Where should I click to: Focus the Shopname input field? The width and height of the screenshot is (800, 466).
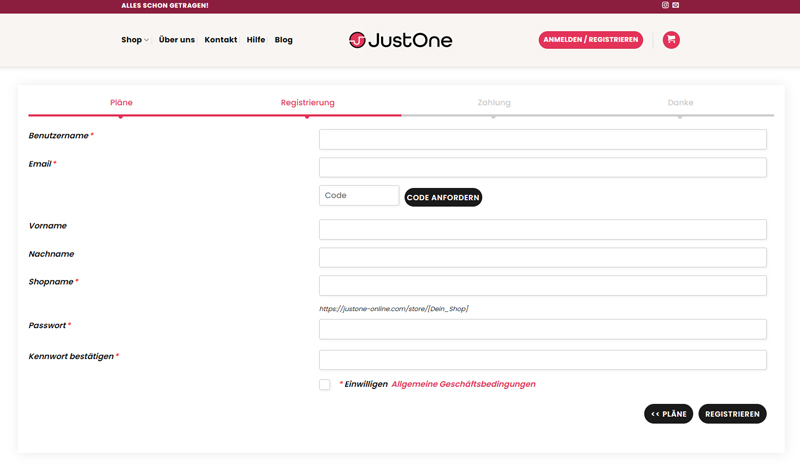pyautogui.click(x=542, y=285)
